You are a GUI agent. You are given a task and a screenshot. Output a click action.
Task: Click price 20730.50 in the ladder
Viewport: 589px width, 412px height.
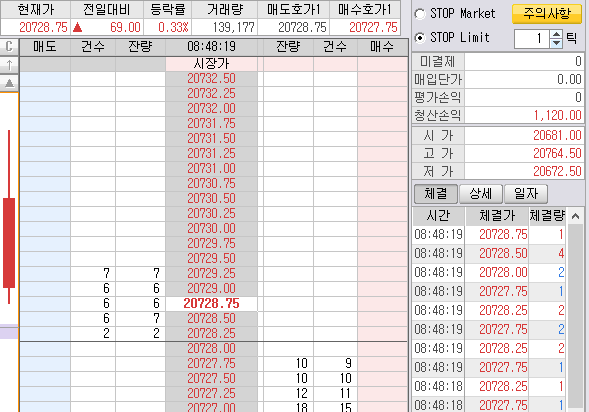click(x=211, y=199)
